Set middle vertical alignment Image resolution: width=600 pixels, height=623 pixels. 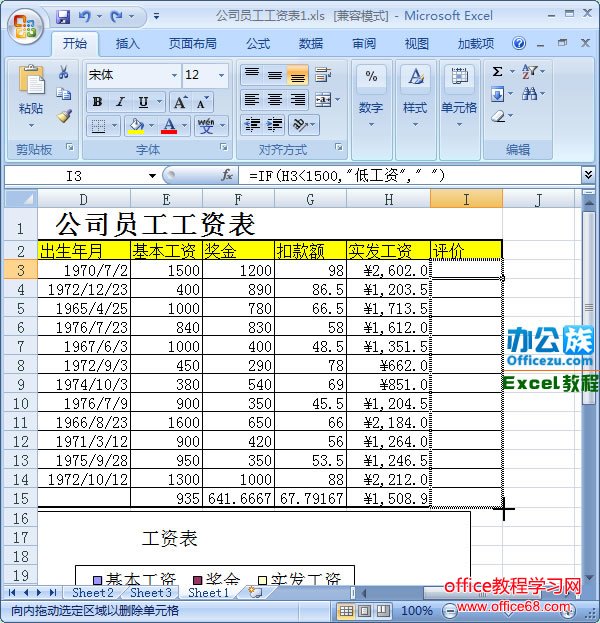(x=275, y=75)
